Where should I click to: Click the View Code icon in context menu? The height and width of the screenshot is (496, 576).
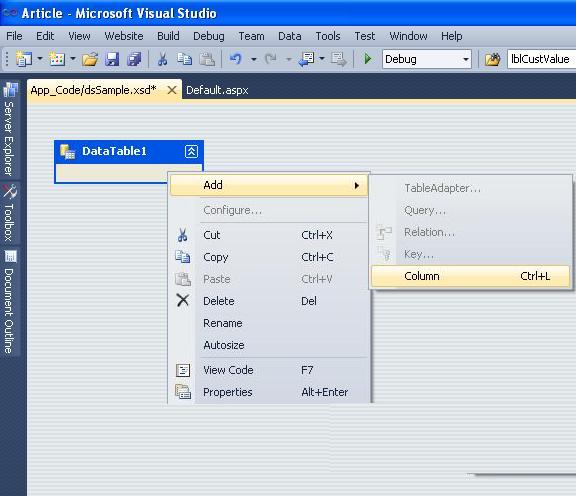click(x=183, y=370)
